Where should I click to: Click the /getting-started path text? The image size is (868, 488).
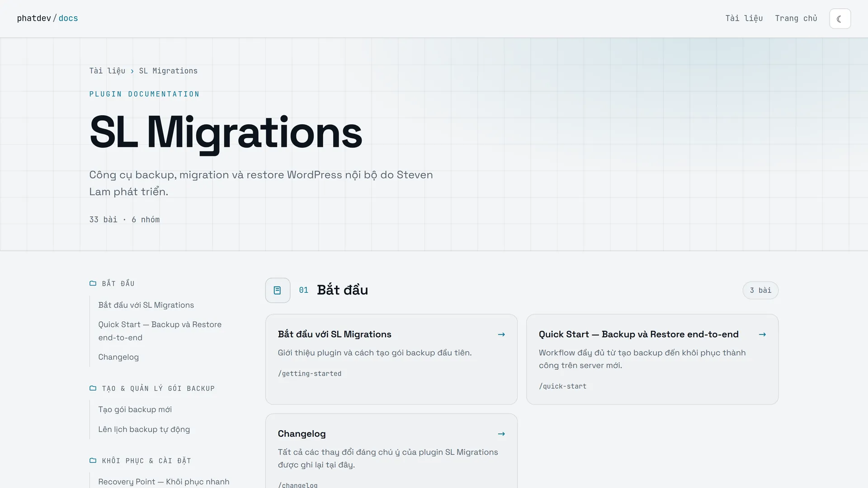point(310,374)
